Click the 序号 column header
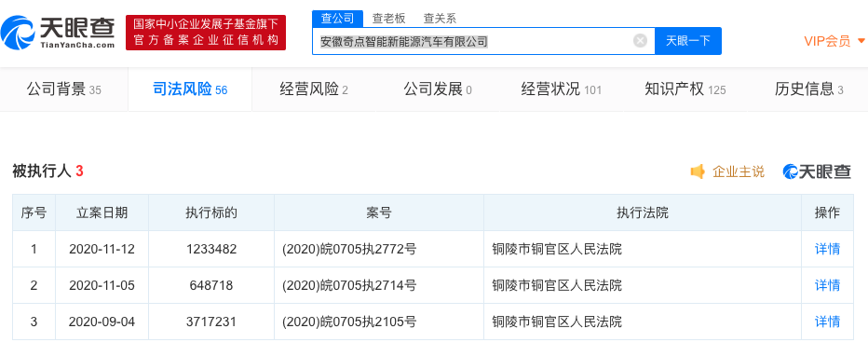Image resolution: width=868 pixels, height=356 pixels. pyautogui.click(x=34, y=212)
